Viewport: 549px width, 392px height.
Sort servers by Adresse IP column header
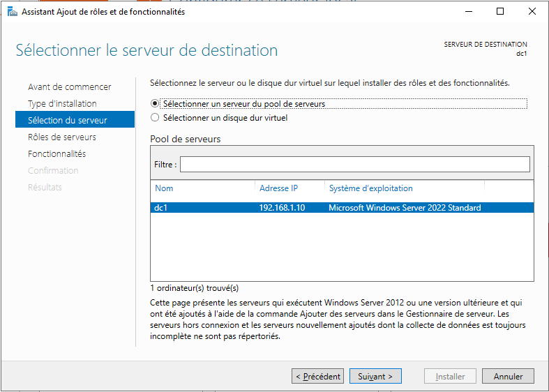tap(278, 188)
